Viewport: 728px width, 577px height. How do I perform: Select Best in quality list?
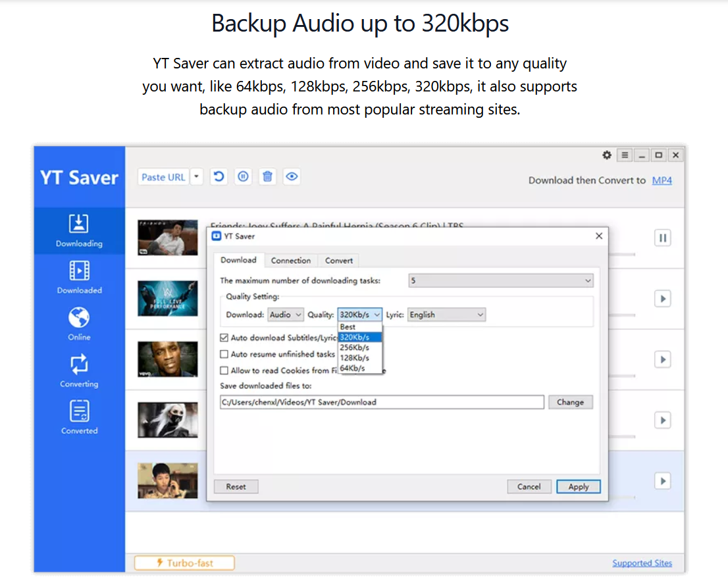click(x=360, y=327)
